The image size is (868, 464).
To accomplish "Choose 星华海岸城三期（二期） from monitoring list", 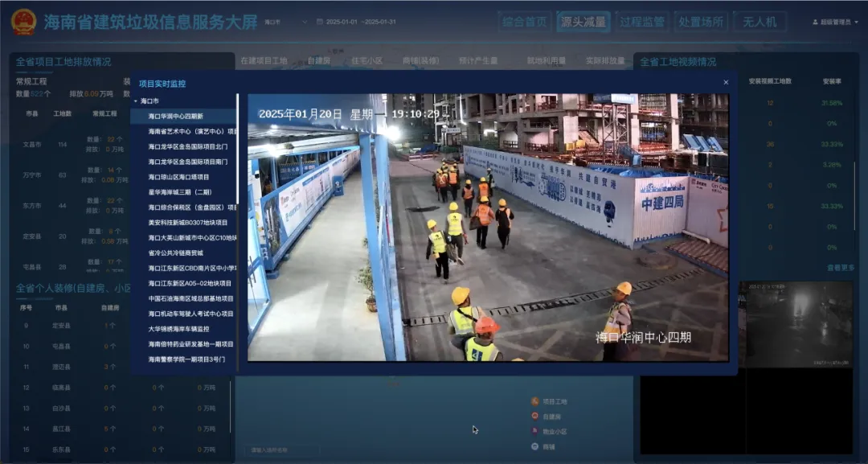I will [180, 192].
